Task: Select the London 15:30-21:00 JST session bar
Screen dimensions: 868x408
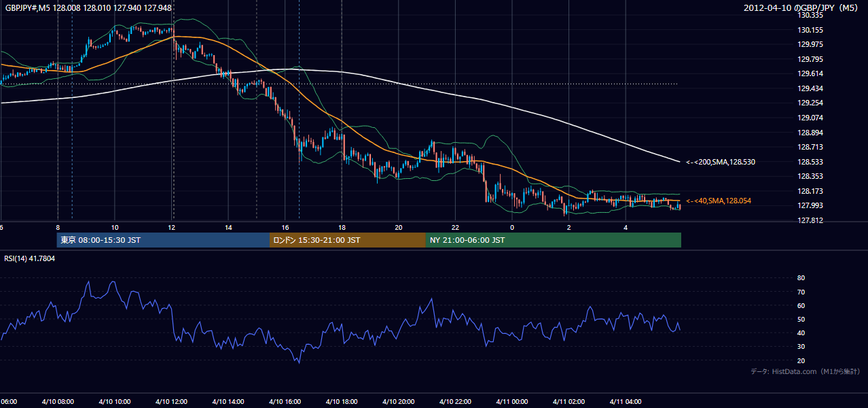Action: point(348,240)
